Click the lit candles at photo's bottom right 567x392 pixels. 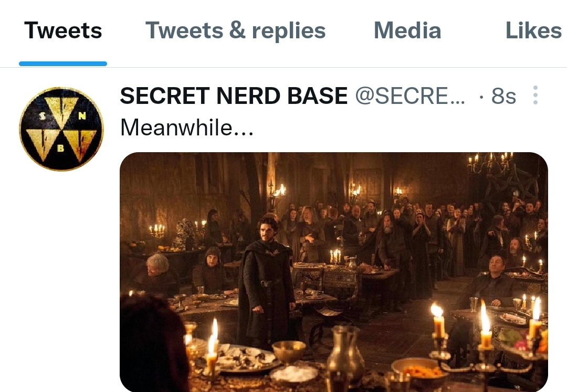pos(486,325)
